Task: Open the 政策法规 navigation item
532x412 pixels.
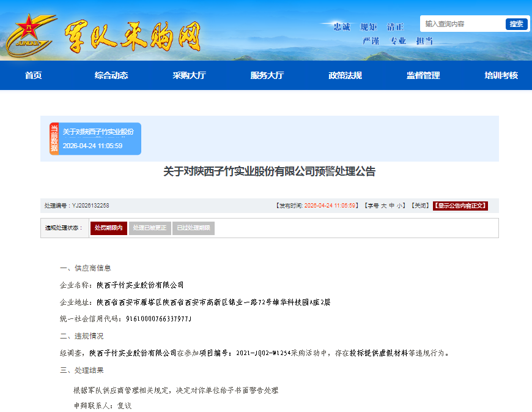Action: tap(345, 75)
